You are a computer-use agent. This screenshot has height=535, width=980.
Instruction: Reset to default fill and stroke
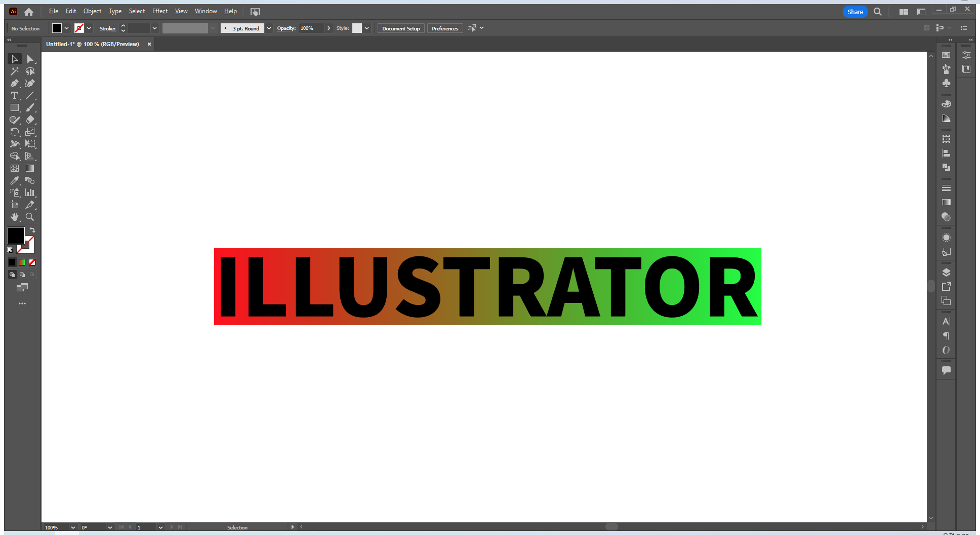pyautogui.click(x=10, y=250)
